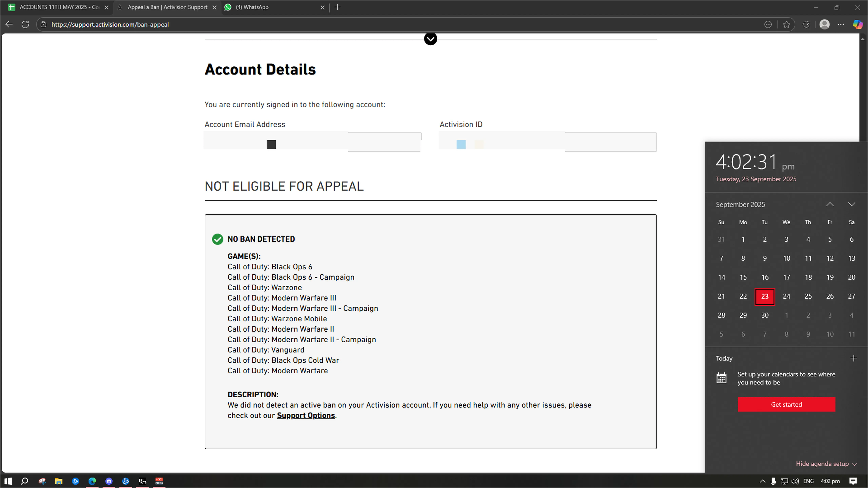This screenshot has width=868, height=488.
Task: Select day 30 in the calendar
Action: [765, 315]
